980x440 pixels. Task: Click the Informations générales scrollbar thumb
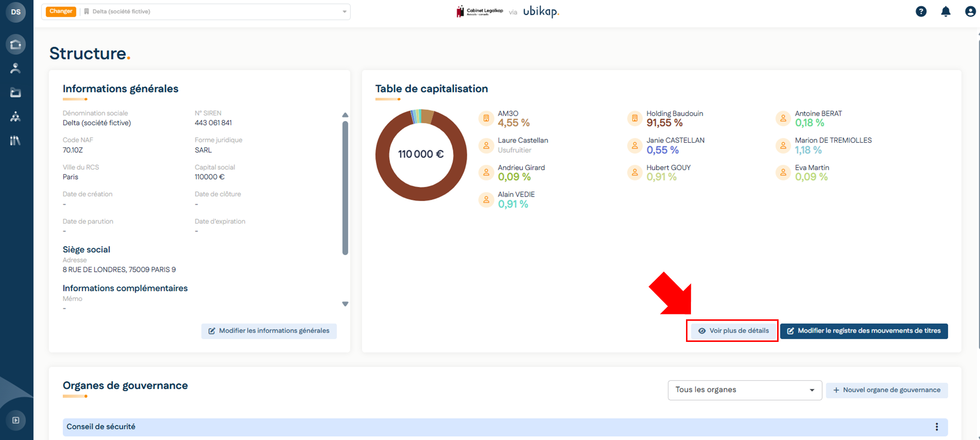[x=345, y=188]
